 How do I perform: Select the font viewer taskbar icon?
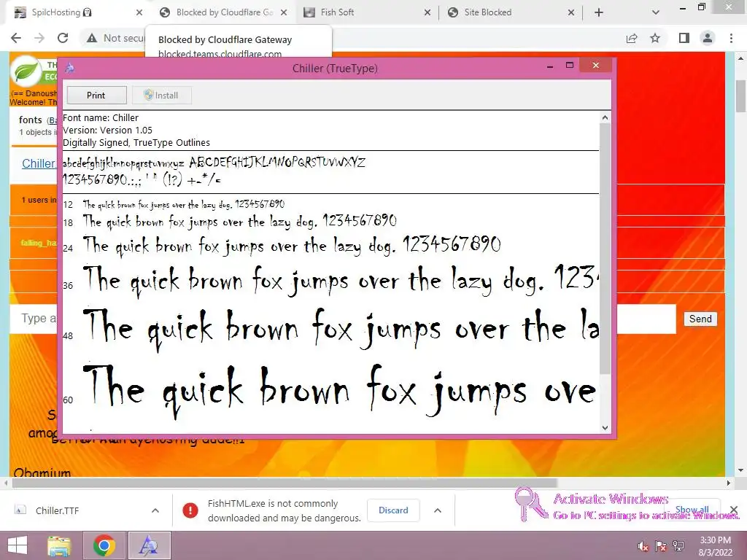coord(149,545)
